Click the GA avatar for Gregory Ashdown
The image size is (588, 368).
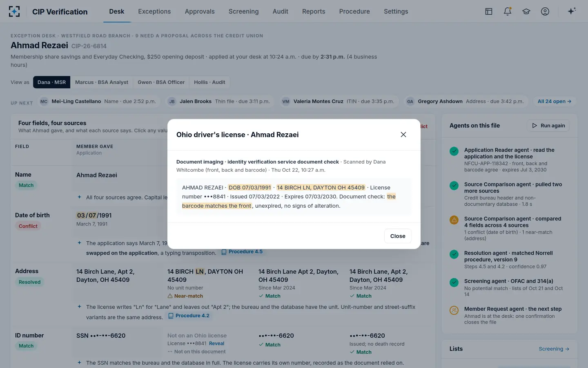point(410,101)
